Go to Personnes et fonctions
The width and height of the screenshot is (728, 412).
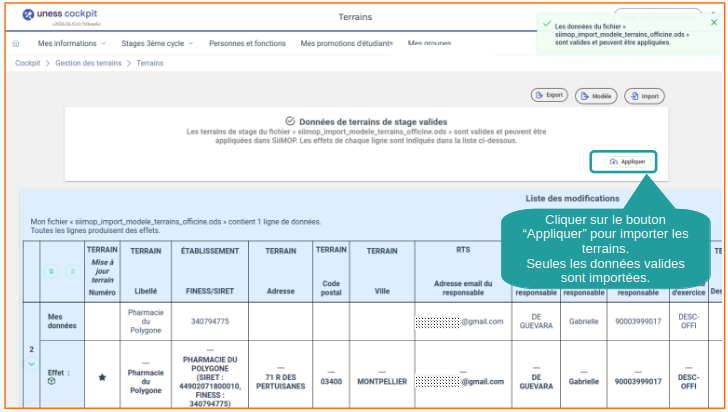(x=247, y=43)
